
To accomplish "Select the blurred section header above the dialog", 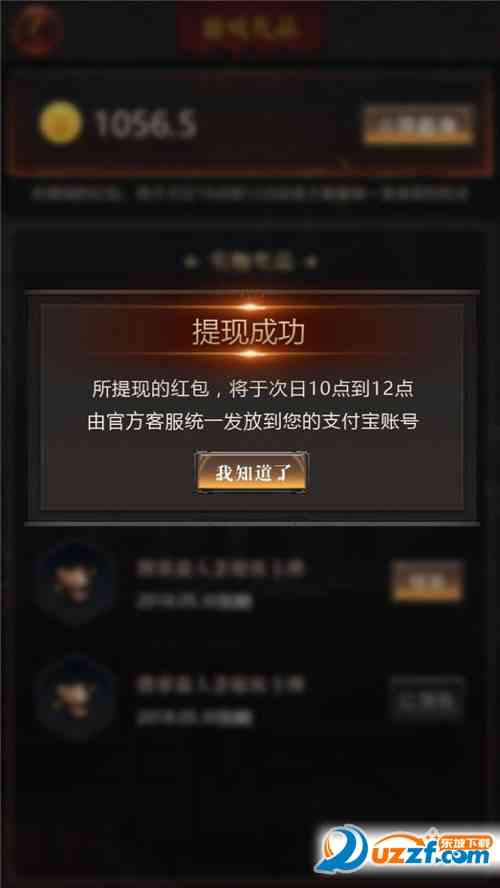I will 251,262.
